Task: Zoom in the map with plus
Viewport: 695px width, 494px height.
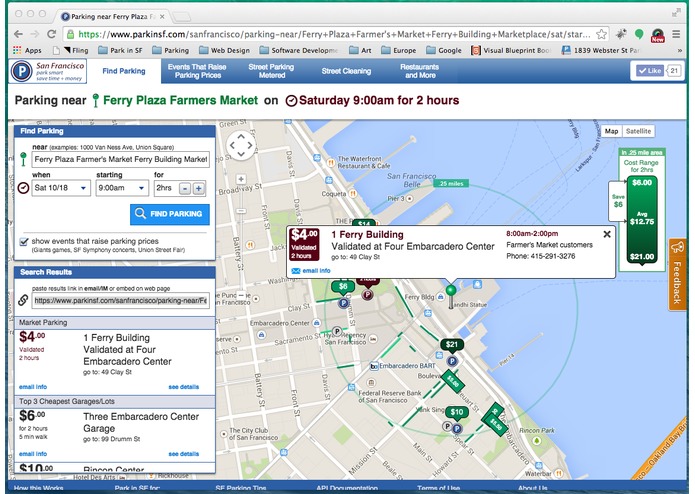Action: 241,179
